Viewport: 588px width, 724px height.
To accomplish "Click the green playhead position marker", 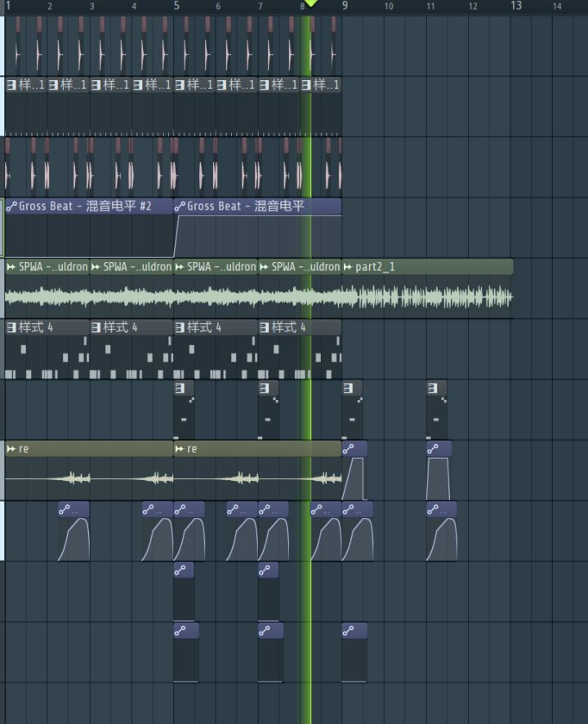I will 311,3.
